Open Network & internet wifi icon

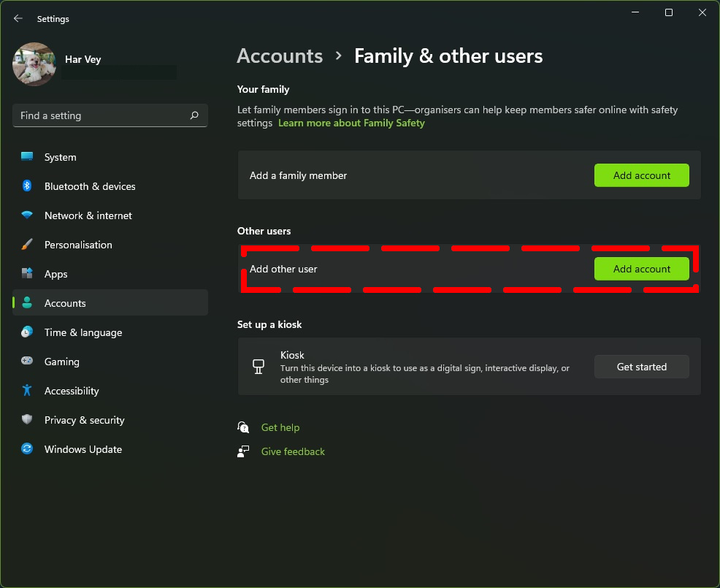(x=27, y=215)
